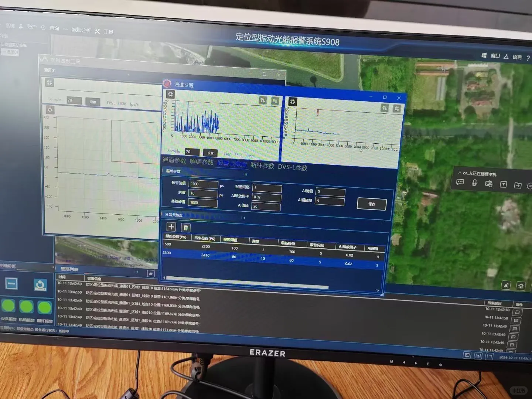Switch to the 报警灵敏度 tab

pyautogui.click(x=232, y=164)
